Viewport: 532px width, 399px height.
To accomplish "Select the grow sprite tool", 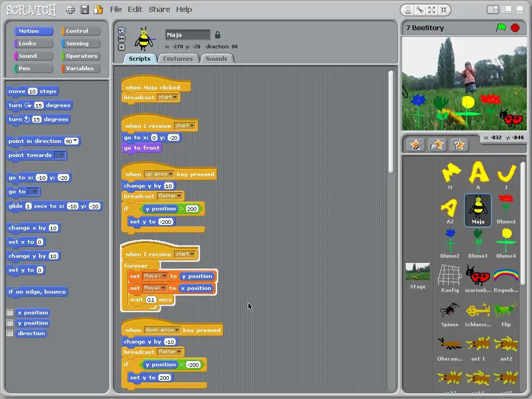I will click(432, 10).
